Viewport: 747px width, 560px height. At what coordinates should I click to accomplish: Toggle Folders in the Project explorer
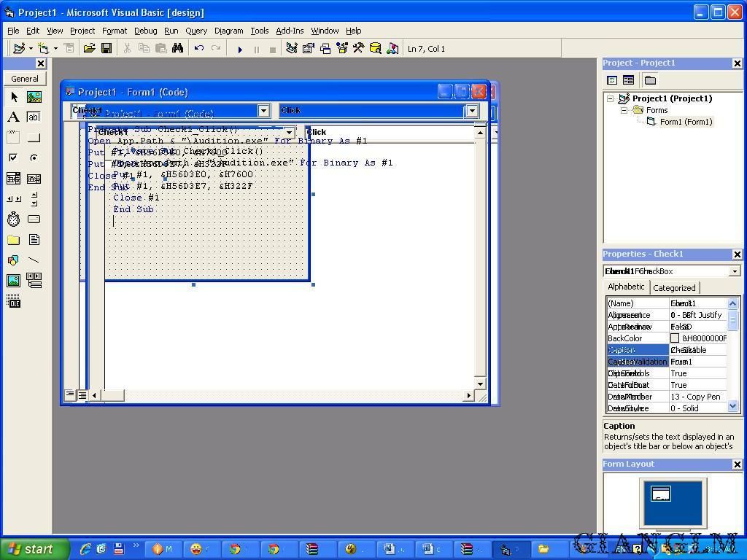point(650,80)
